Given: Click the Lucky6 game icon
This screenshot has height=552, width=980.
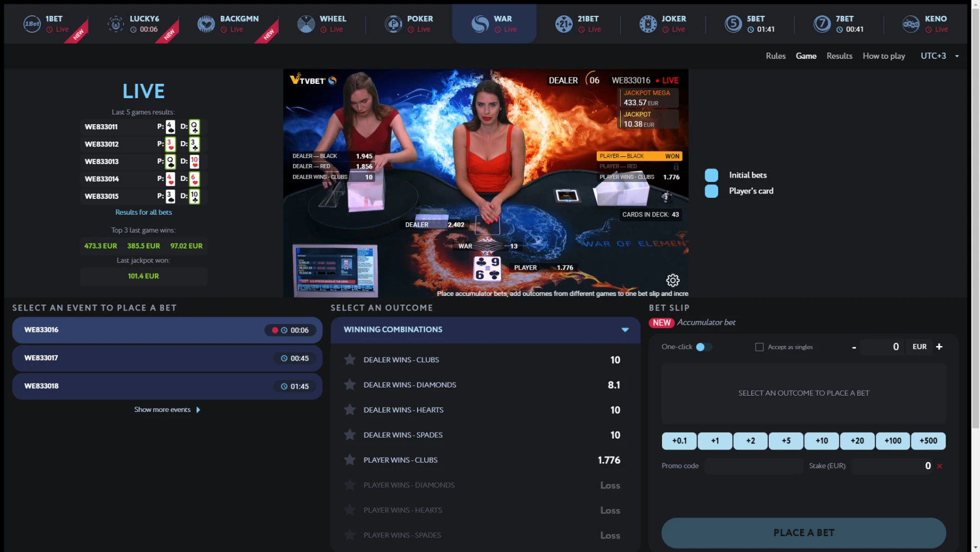Looking at the screenshot, I should [x=115, y=24].
